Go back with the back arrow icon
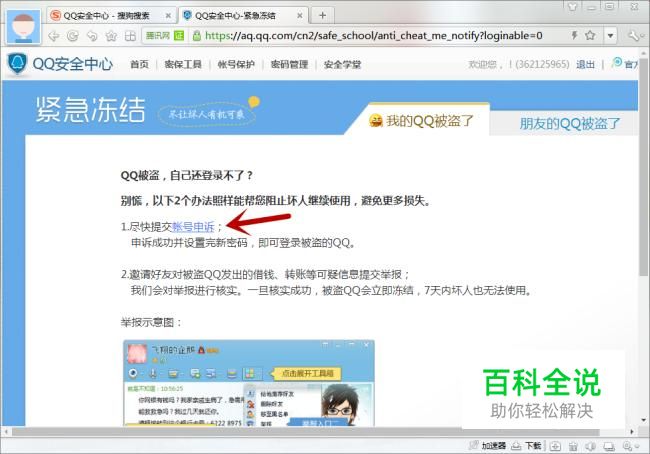 tap(53, 36)
